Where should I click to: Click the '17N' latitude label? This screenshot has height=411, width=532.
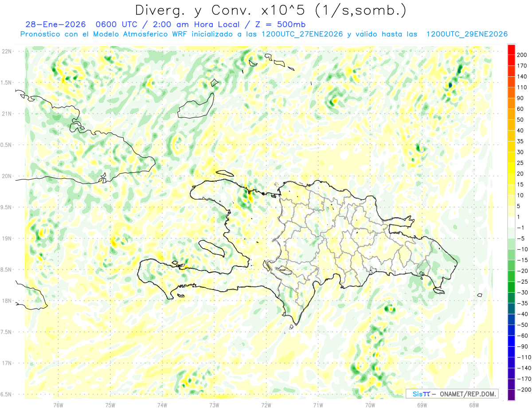click(7, 363)
